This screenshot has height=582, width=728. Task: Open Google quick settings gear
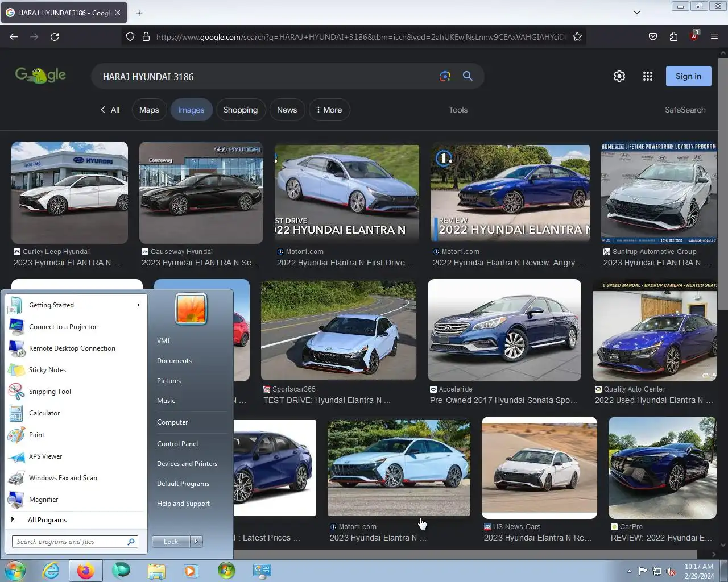619,76
